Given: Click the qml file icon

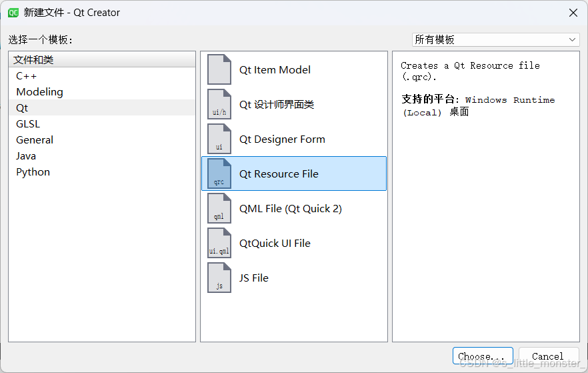Looking at the screenshot, I should pos(219,208).
